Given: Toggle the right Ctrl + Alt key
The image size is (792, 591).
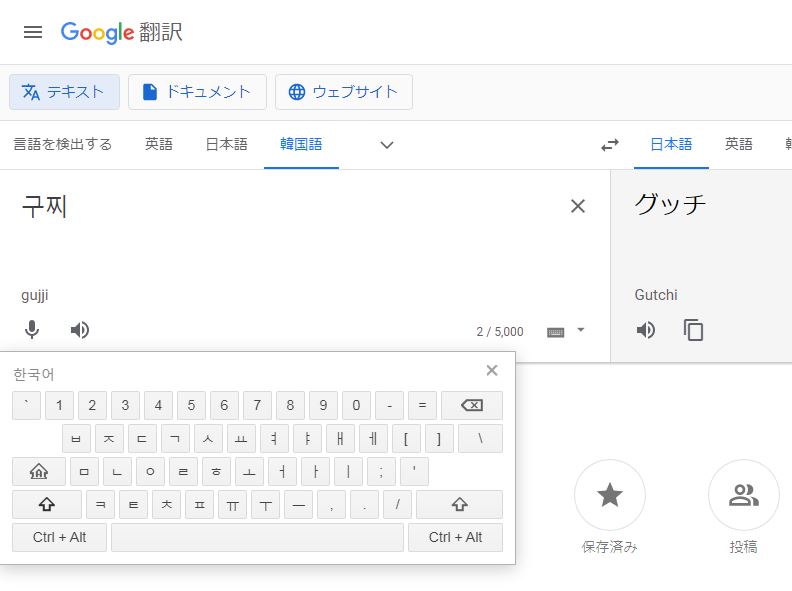Looking at the screenshot, I should point(455,537).
